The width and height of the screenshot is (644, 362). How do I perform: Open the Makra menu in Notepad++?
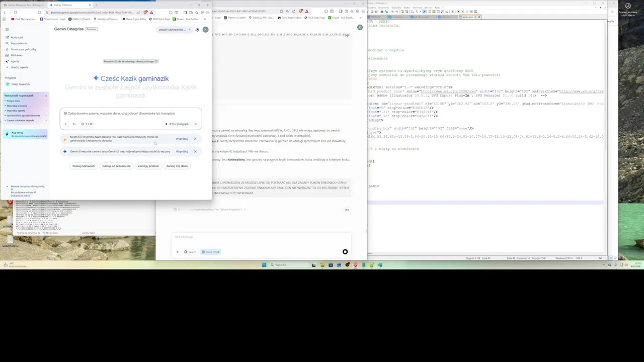coord(407,8)
